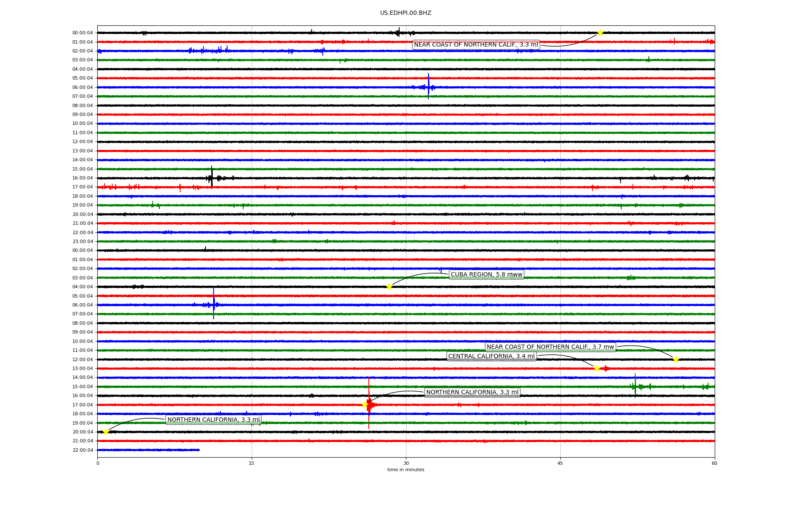Click the 'CUBA REGION, 5.8 mww' label

click(486, 274)
